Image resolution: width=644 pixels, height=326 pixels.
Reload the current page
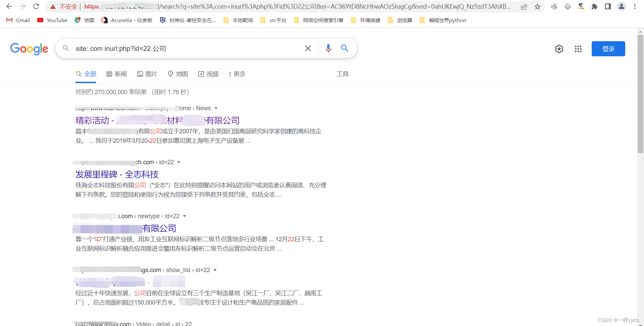(36, 6)
